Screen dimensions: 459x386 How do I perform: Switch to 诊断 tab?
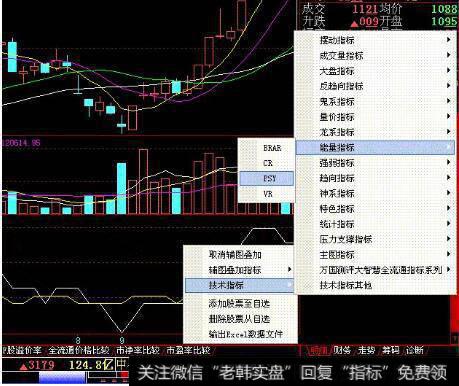(x=414, y=350)
